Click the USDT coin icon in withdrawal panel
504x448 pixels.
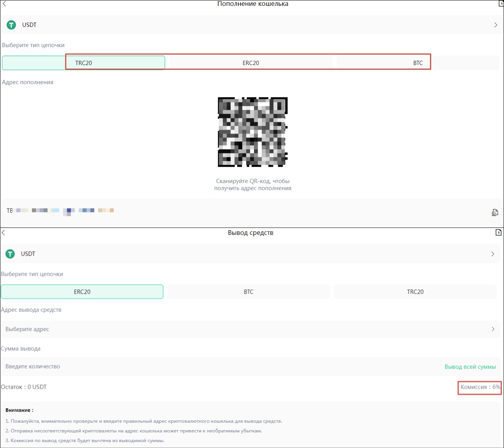10,254
